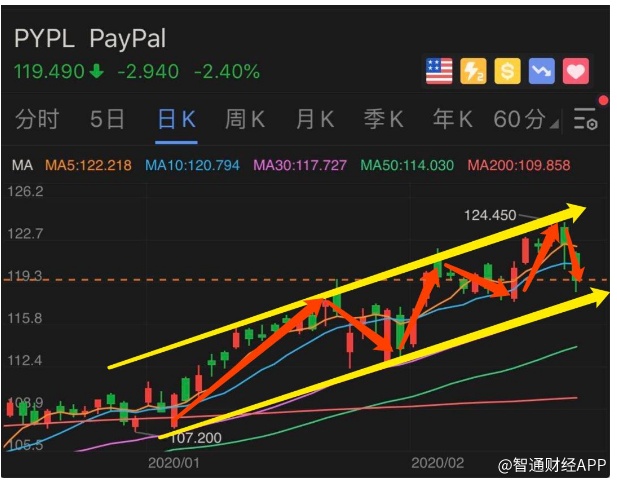
Task: Click the MA200:109.858 value
Action: pyautogui.click(x=519, y=165)
